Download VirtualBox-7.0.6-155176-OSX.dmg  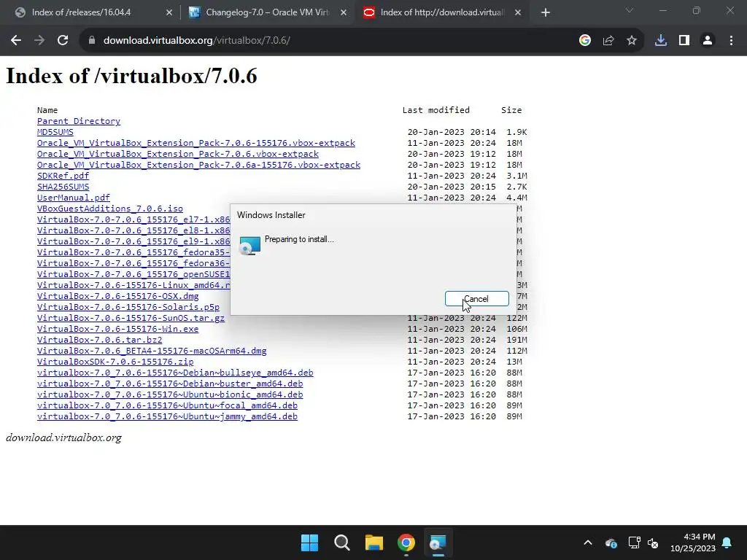point(117,296)
